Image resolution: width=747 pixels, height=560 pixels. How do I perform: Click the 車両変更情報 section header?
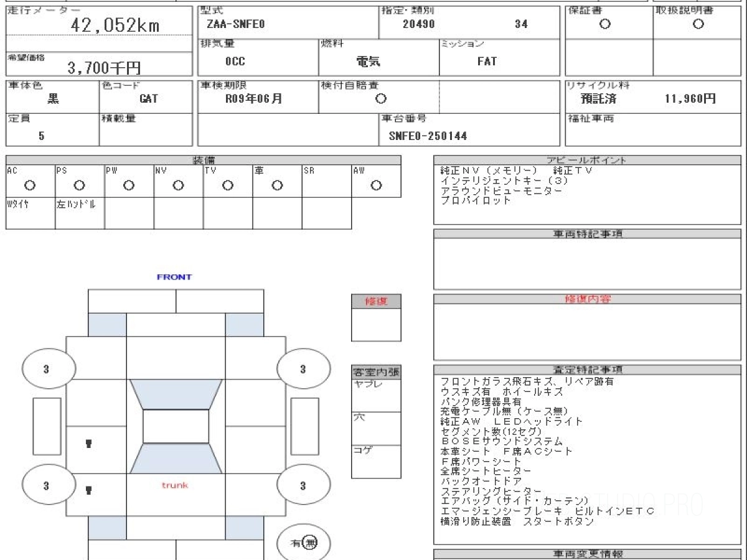coord(588,554)
